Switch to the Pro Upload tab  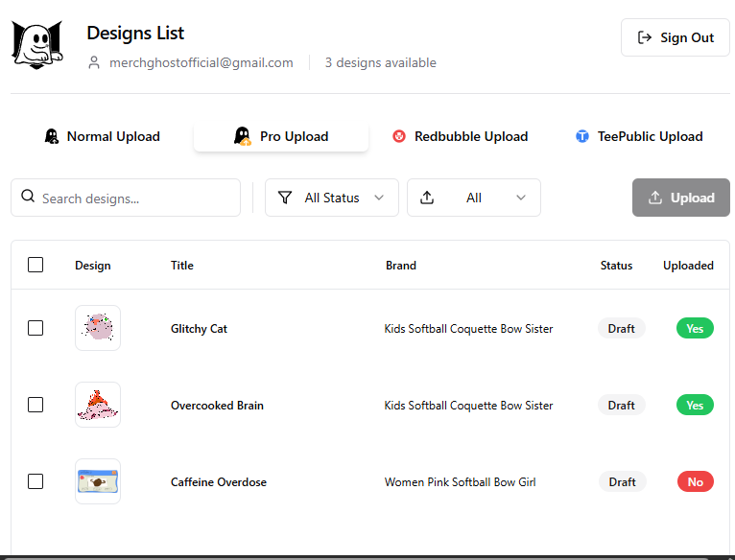click(x=281, y=136)
